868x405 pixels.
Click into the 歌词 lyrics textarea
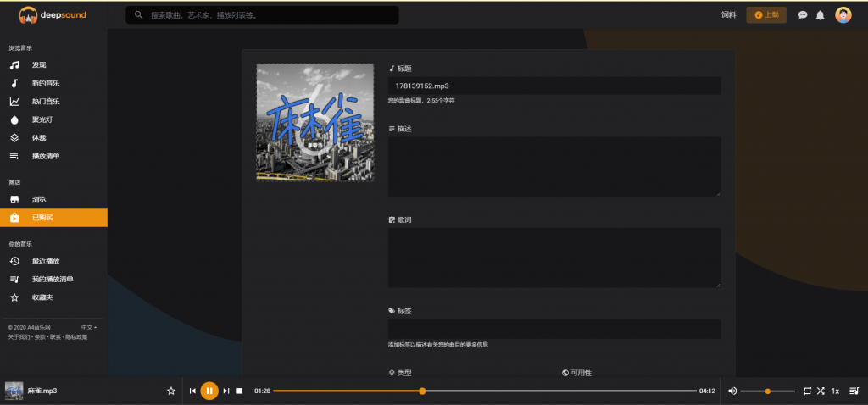click(x=554, y=258)
